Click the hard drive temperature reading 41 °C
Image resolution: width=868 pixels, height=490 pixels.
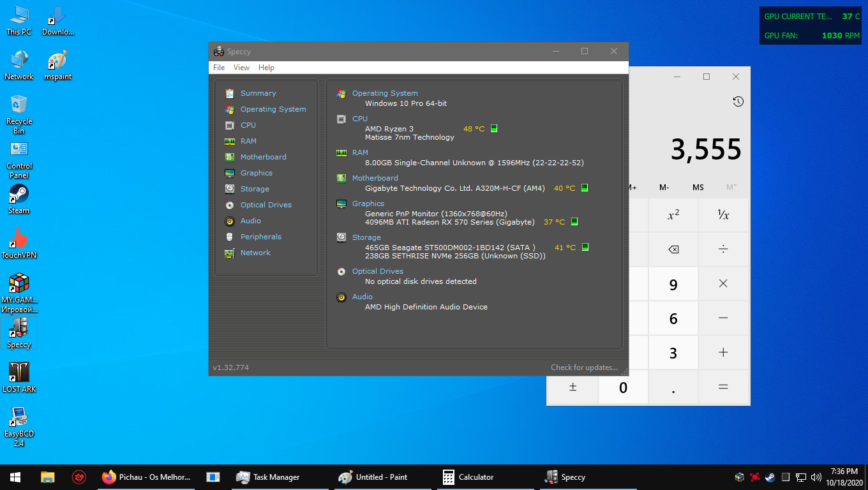pos(565,248)
